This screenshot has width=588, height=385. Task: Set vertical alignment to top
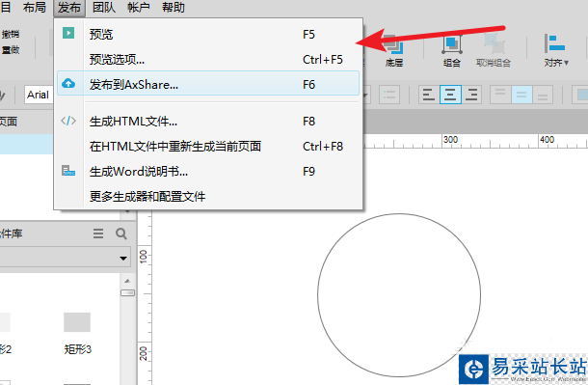coord(500,95)
